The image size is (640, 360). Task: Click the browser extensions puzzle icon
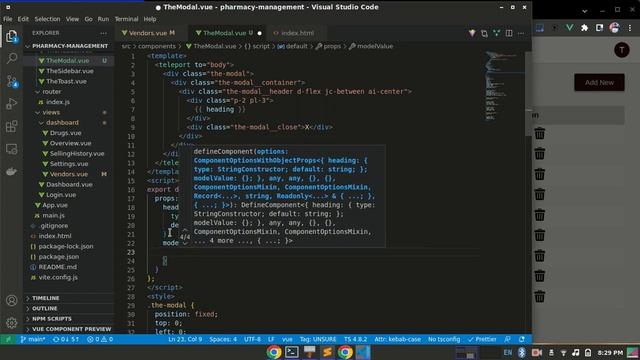(584, 28)
